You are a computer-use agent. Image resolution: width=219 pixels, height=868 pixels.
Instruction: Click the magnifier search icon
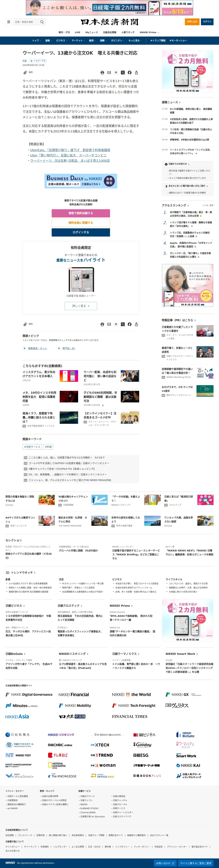click(42, 22)
